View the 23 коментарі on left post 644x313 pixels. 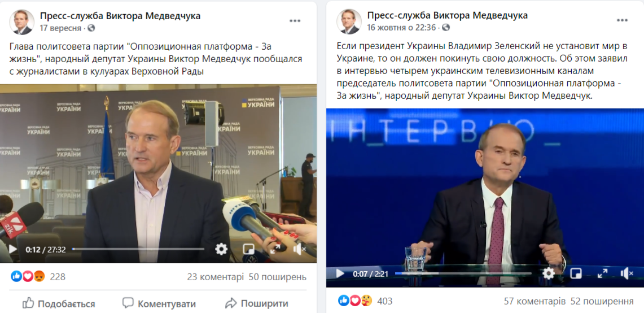click(x=215, y=277)
